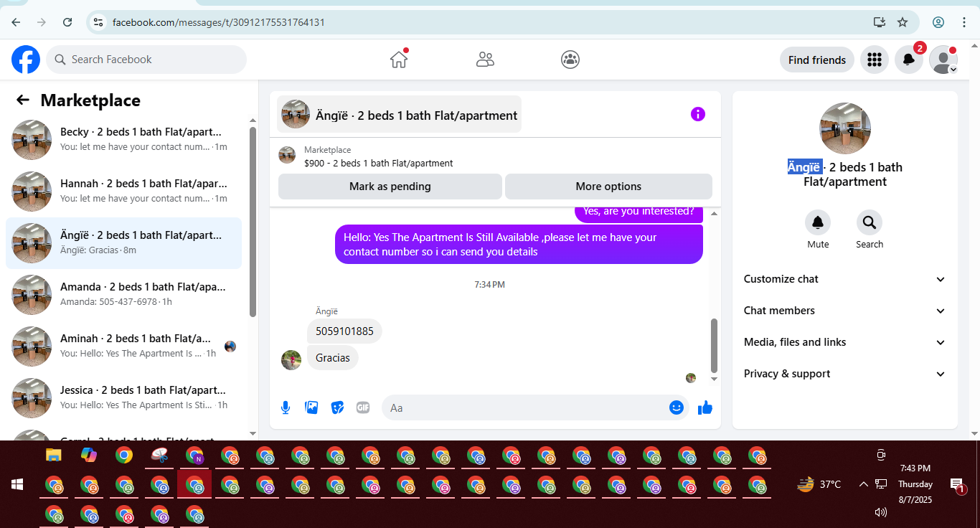980x528 pixels.
Task: Click the Find friends button
Action: point(817,60)
